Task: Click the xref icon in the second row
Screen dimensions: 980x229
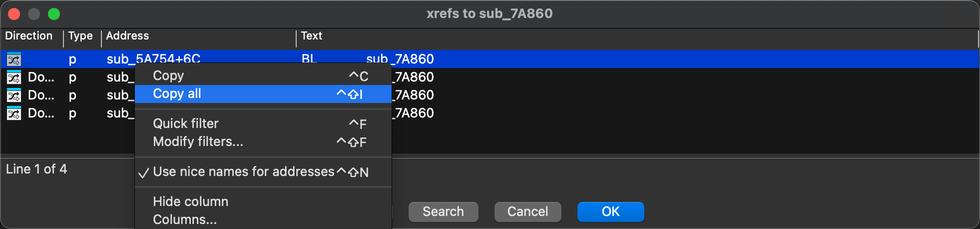Action: (x=14, y=77)
